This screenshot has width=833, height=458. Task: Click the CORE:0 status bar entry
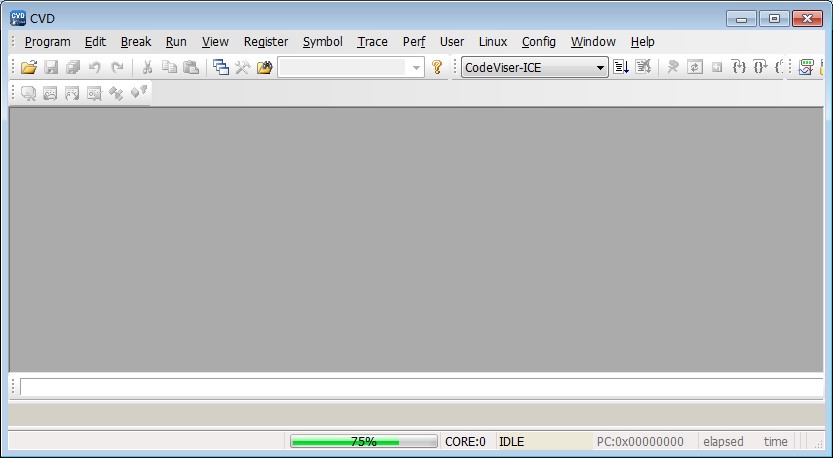(x=465, y=442)
